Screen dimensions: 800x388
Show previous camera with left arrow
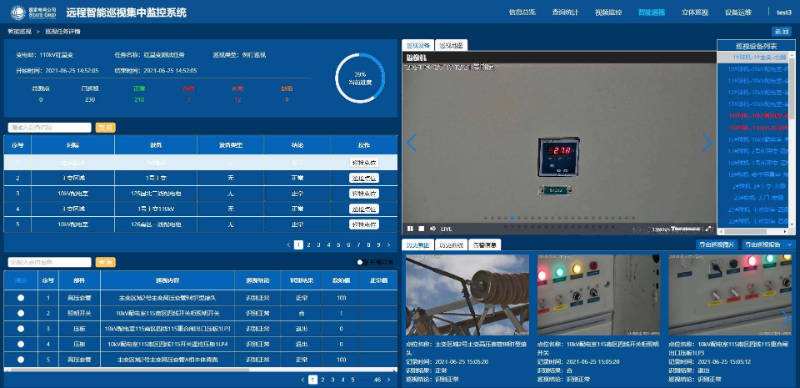coord(411,143)
